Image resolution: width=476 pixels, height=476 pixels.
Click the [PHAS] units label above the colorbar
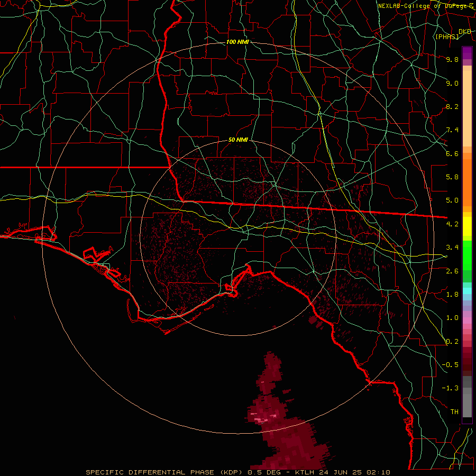pyautogui.click(x=447, y=36)
